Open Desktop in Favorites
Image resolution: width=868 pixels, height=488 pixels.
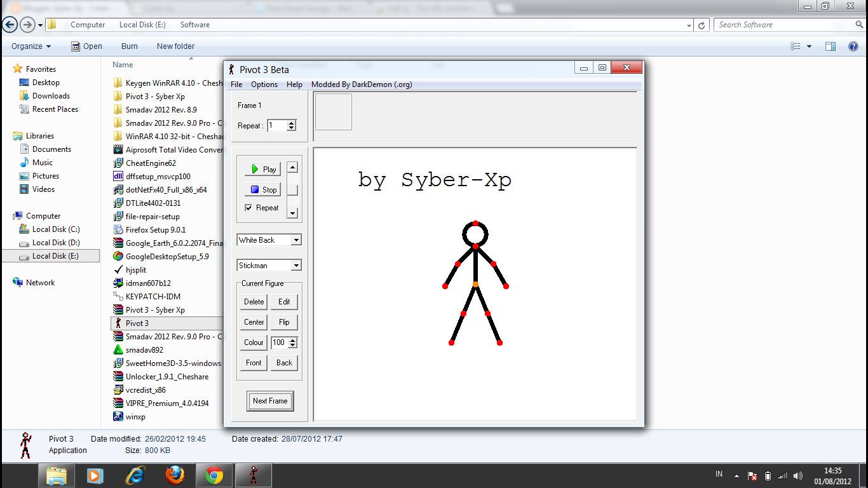pos(39,83)
